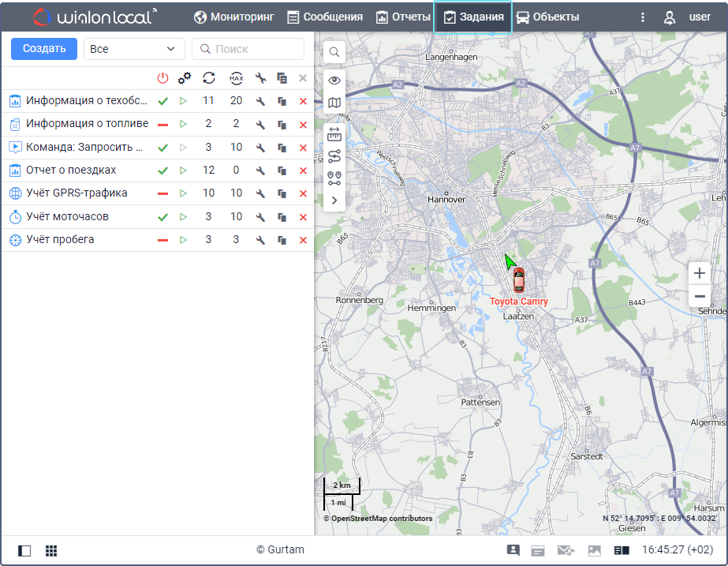
Task: Toggle map visibility eye icon
Action: (x=334, y=81)
